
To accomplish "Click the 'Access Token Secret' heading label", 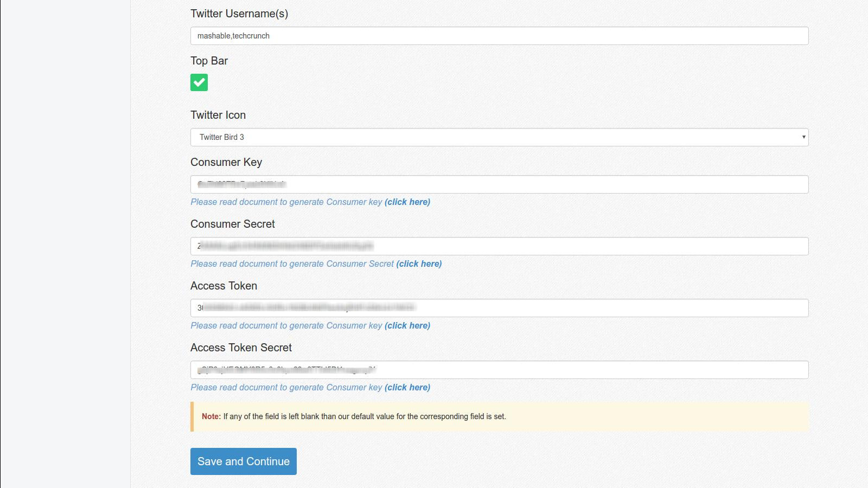I will click(241, 348).
